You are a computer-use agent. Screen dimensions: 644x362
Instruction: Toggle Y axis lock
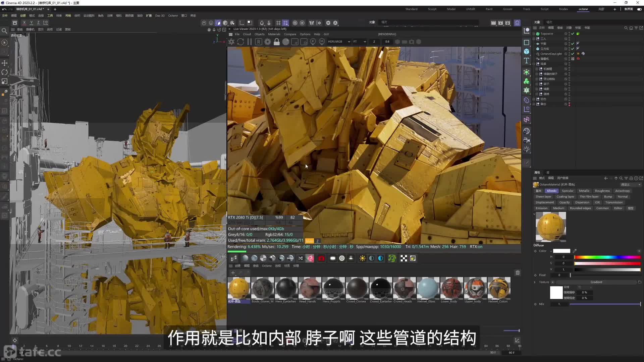[31, 23]
